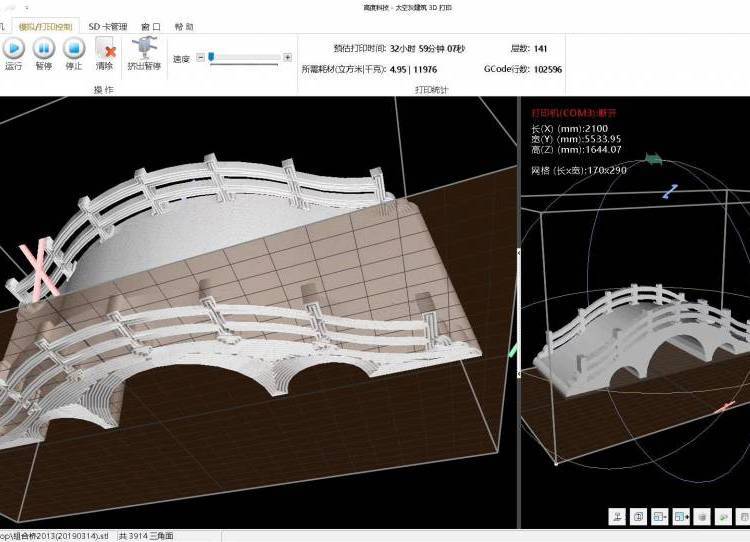Click the 速度 speed slider handle
Image resolution: width=750 pixels, height=542 pixels.
211,58
